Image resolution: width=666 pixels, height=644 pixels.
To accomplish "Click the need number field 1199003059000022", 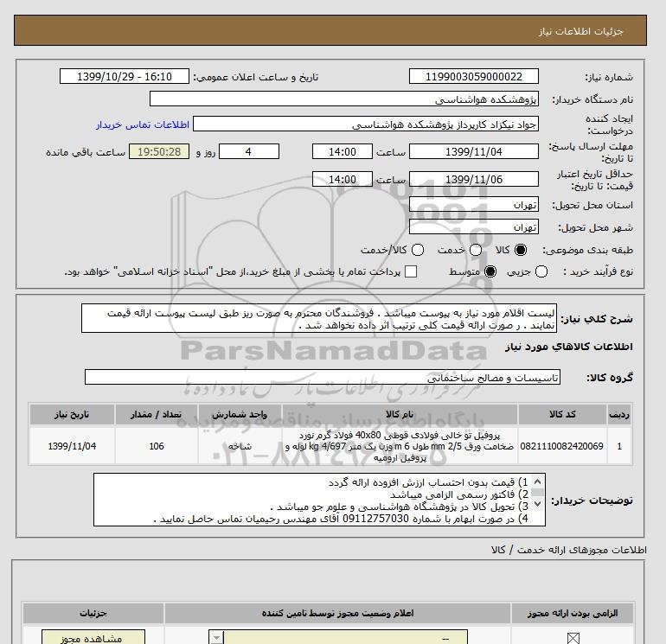I will pyautogui.click(x=474, y=76).
